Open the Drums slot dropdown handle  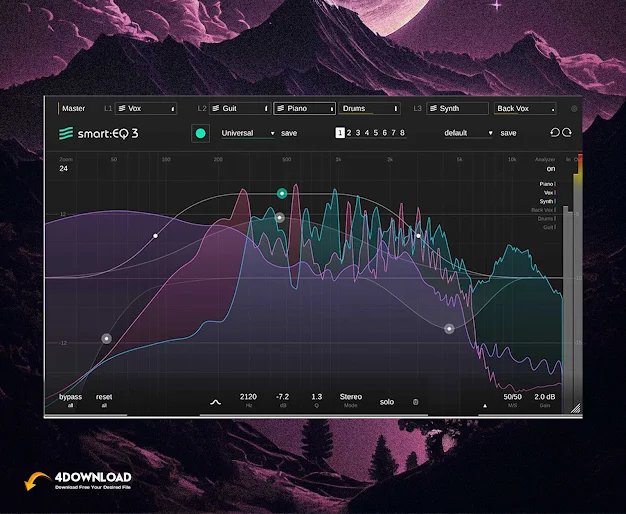tap(396, 109)
